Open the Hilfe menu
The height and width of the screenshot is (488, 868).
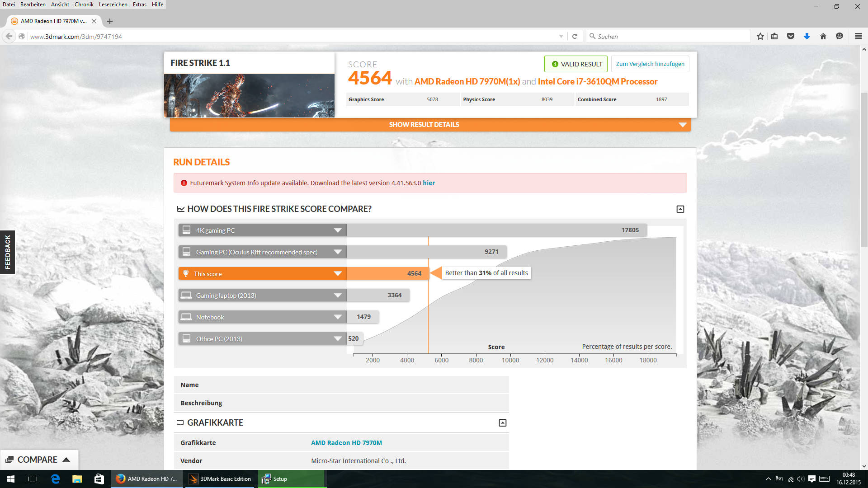click(x=157, y=5)
